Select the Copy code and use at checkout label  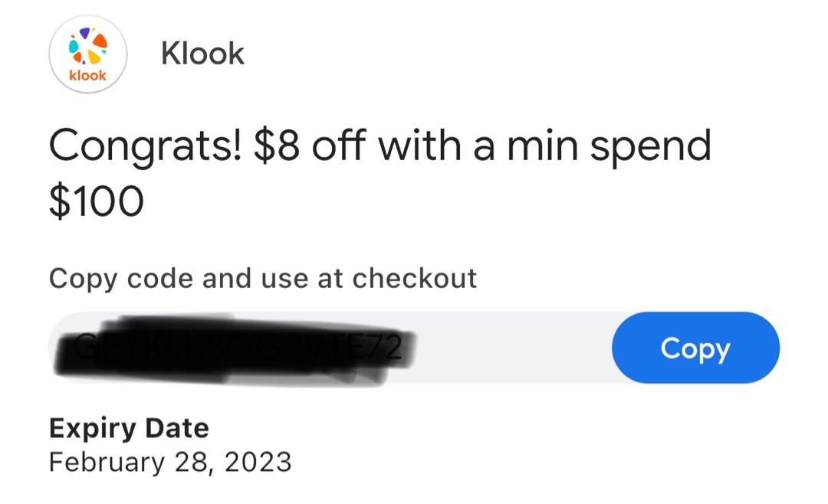(262, 279)
